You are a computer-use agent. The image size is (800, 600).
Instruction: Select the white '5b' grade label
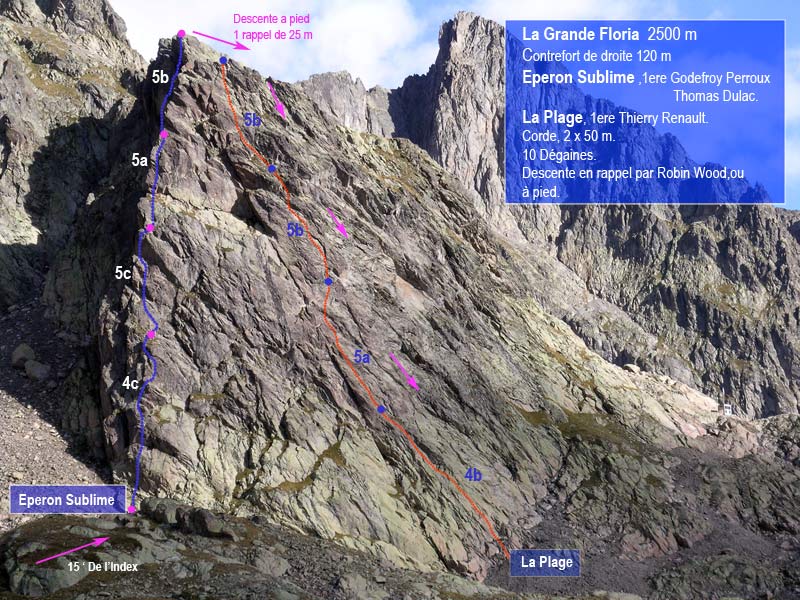point(160,77)
